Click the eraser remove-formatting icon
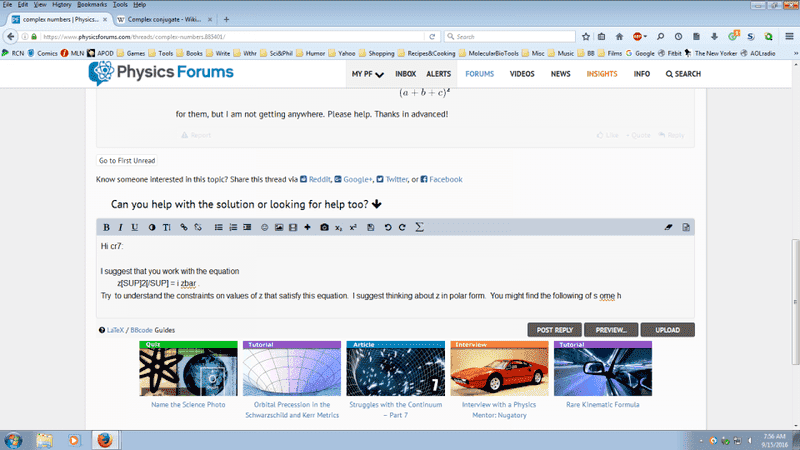Screen dimensions: 800x450 coord(669,227)
